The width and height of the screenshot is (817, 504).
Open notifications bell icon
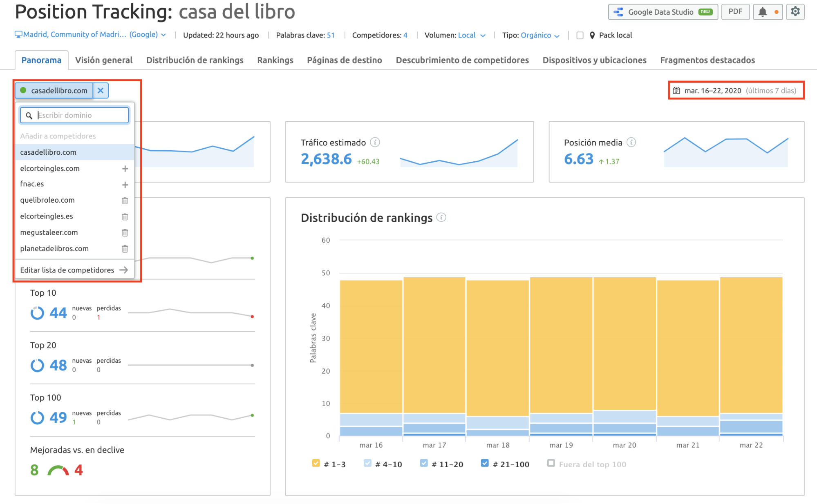coord(763,12)
